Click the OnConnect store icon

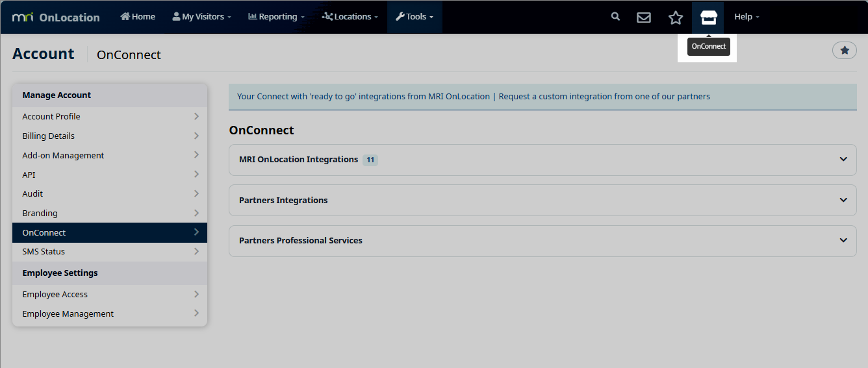pyautogui.click(x=708, y=18)
